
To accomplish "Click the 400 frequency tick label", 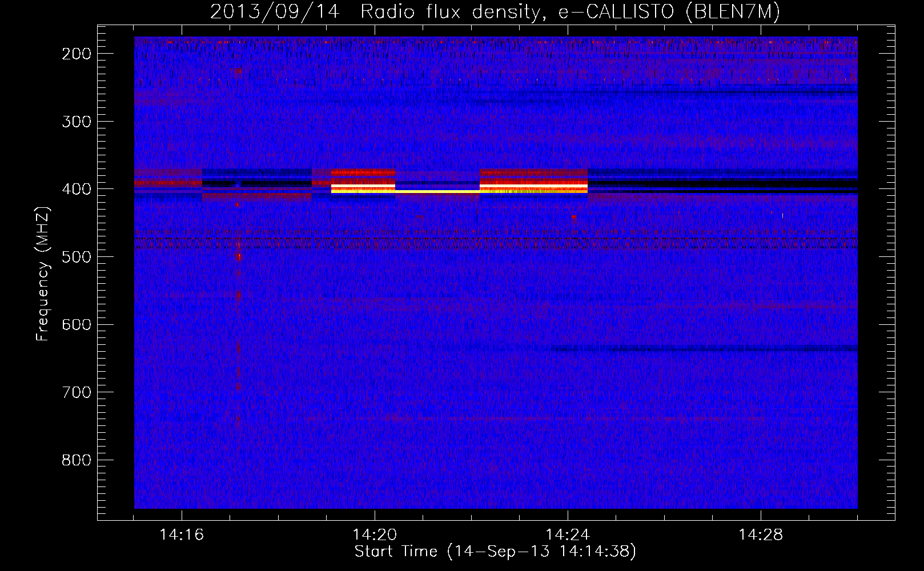I will coord(76,189).
